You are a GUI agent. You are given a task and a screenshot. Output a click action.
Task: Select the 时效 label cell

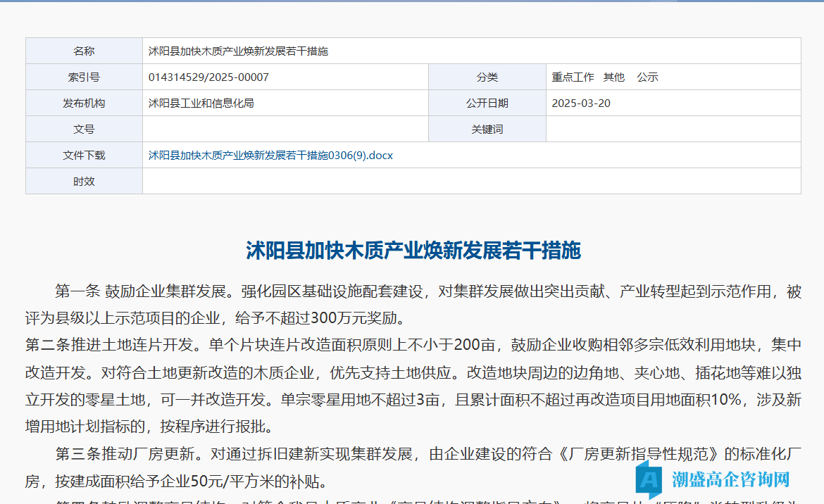(x=84, y=182)
